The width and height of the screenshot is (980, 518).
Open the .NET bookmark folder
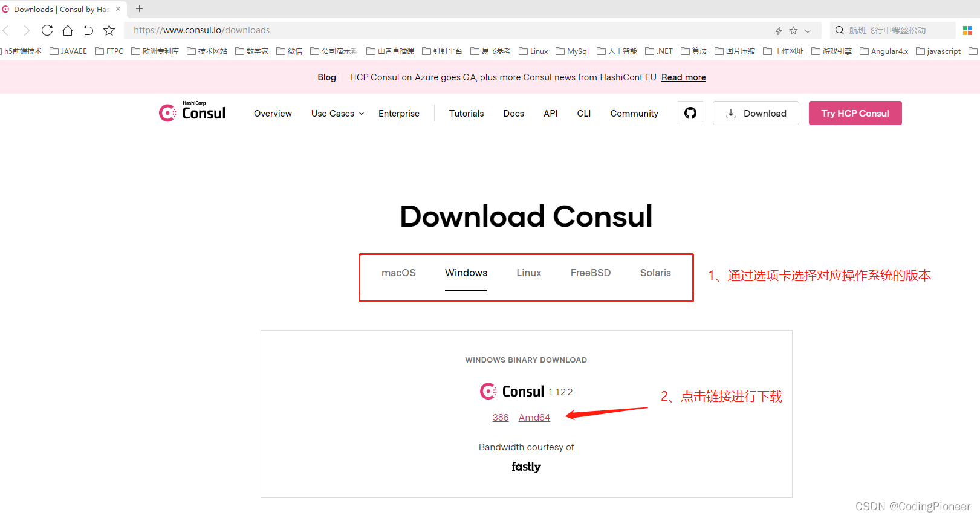(x=659, y=51)
